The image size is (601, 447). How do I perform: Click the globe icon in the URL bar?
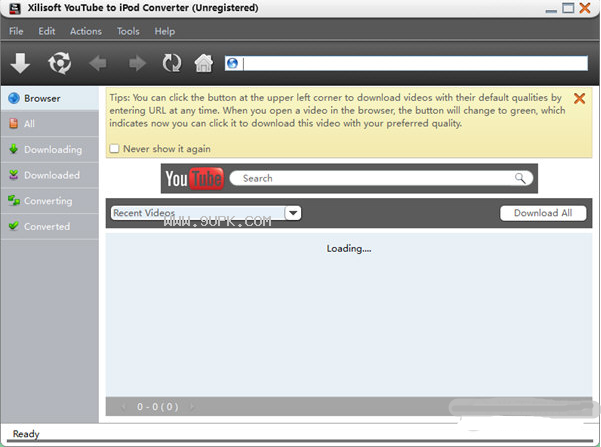click(x=232, y=63)
